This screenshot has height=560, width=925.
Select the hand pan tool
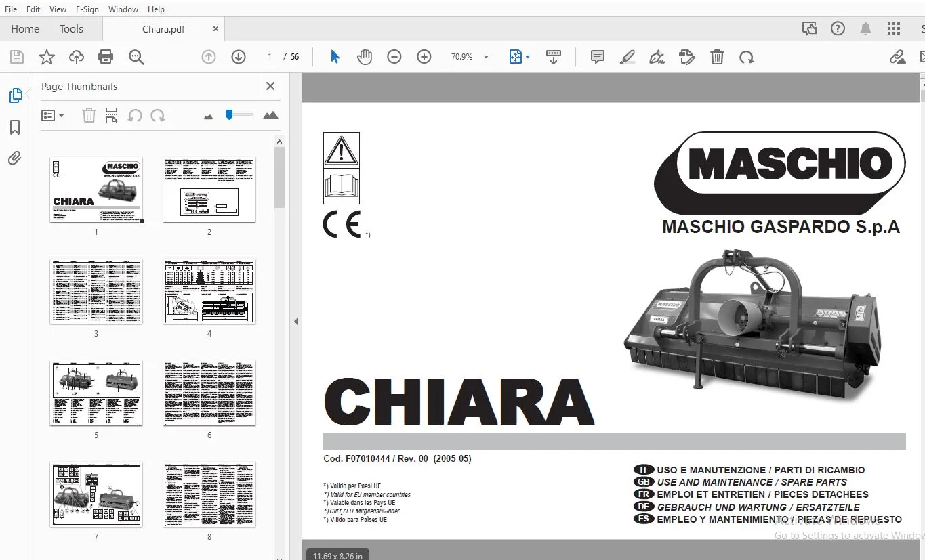tap(365, 58)
